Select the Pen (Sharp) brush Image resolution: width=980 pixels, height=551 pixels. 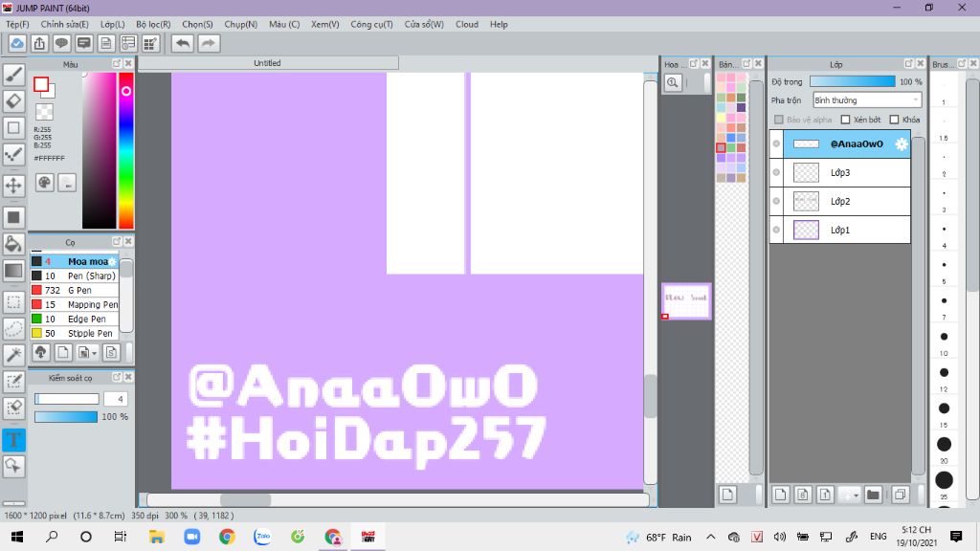pos(75,275)
